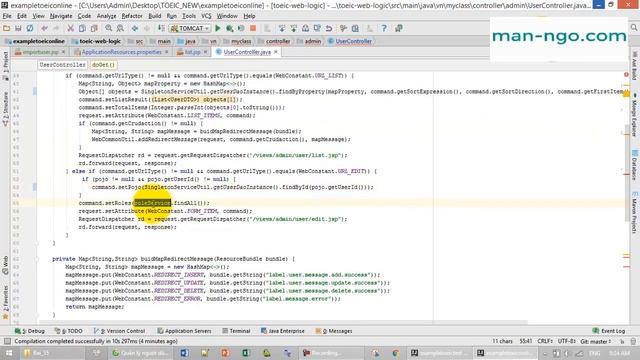The height and width of the screenshot is (360, 640).
Task: Open the TOMCAT run configuration dropdown
Action: tap(190, 28)
